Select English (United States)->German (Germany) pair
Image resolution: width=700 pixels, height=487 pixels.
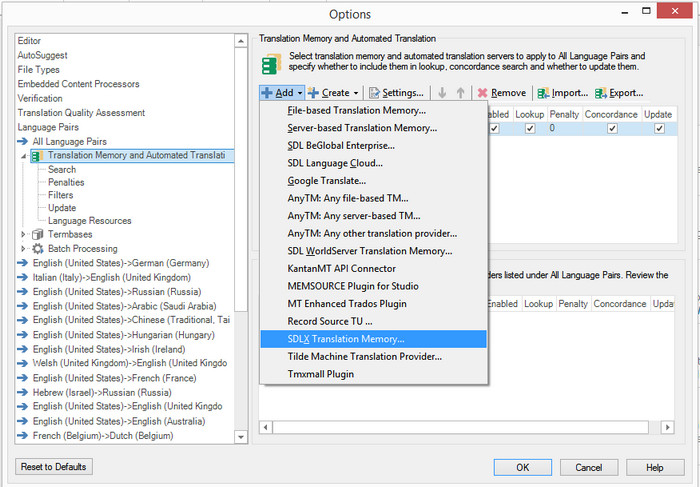[121, 263]
